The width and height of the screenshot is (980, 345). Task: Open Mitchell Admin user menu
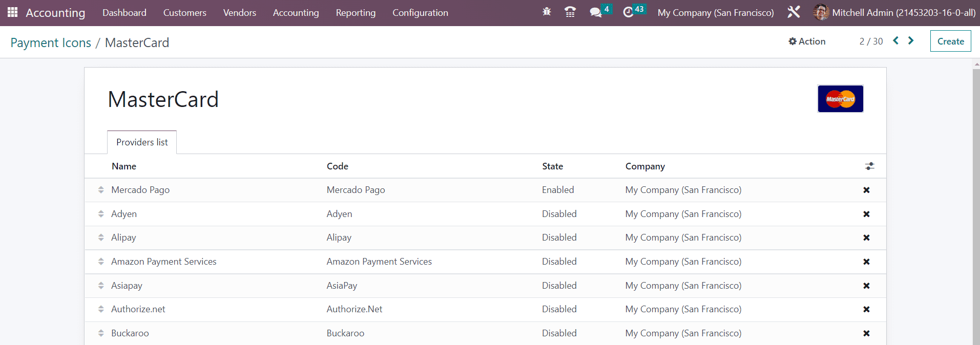click(x=894, y=12)
